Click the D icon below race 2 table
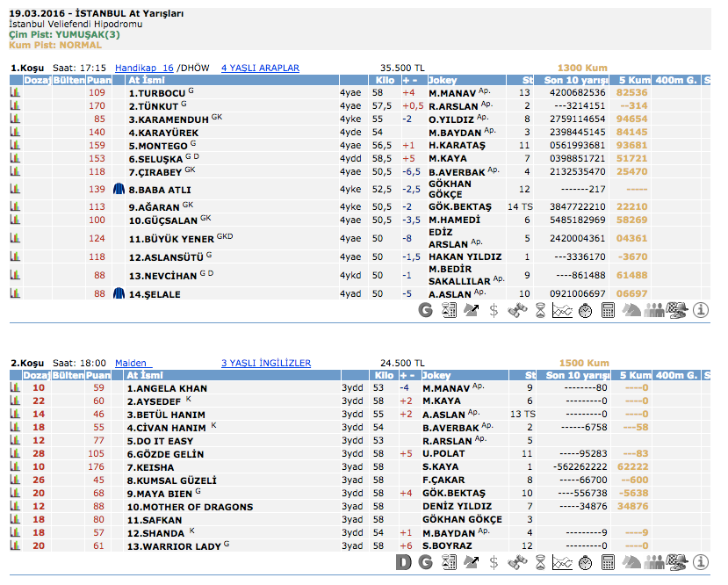This screenshot has height=585, width=728. [404, 562]
